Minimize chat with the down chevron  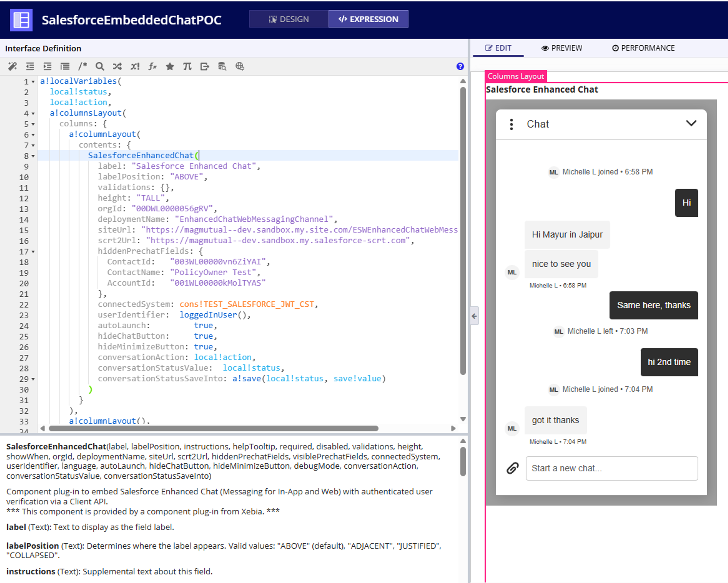[x=691, y=123]
